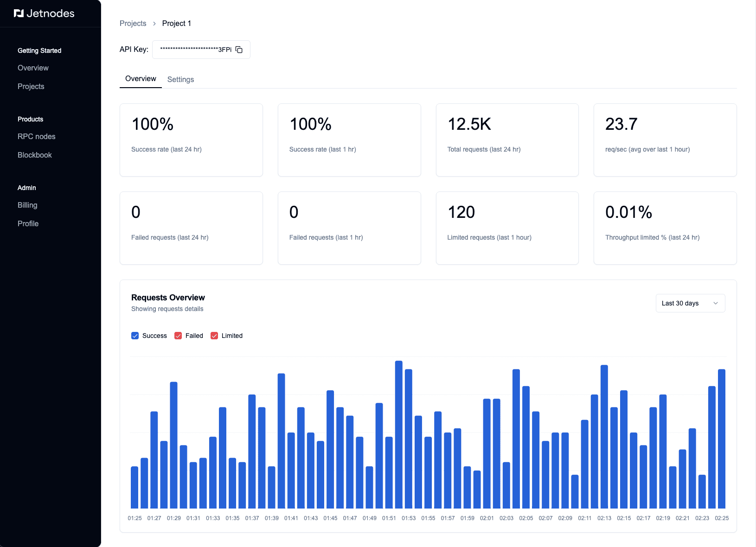Expand time range using chevron arrow
The width and height of the screenshot is (756, 547).
(x=715, y=303)
